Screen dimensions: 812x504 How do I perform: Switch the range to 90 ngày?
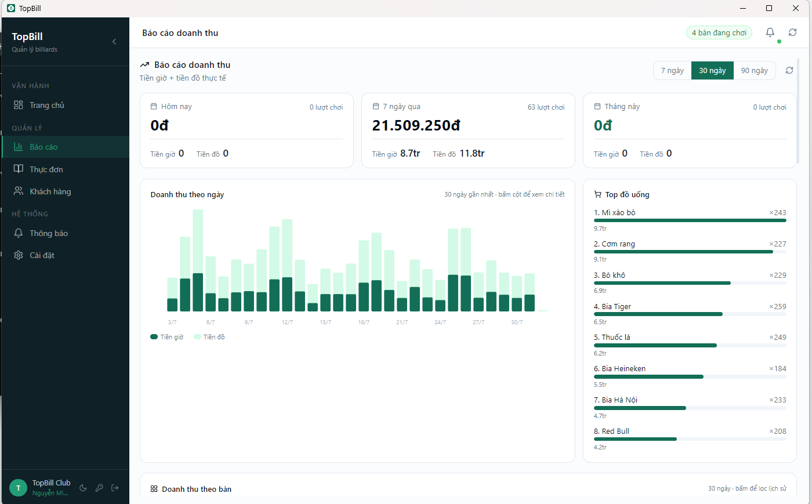(755, 70)
